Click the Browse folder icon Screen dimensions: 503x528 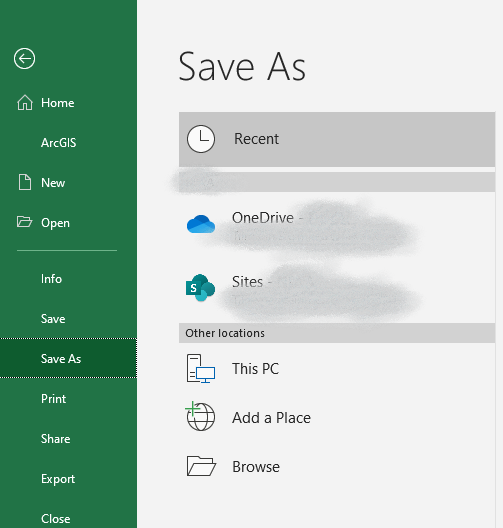(x=201, y=466)
